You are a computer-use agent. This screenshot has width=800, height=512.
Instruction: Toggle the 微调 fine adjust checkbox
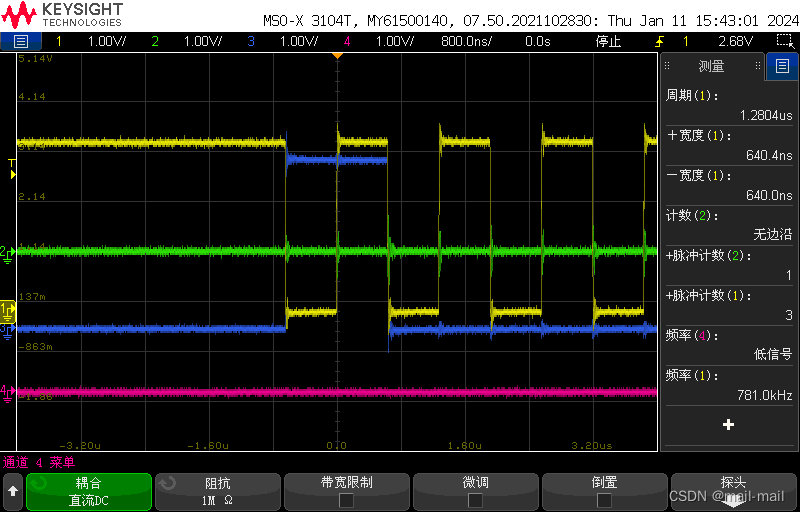(476, 500)
